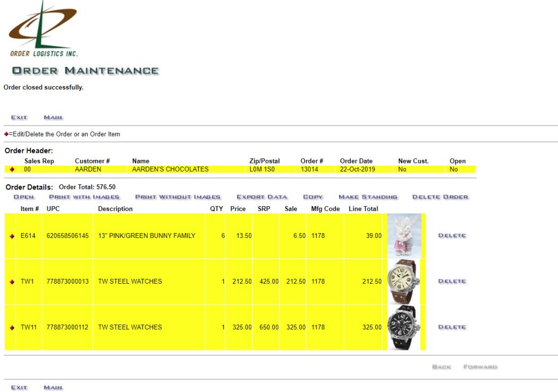This screenshot has height=392, width=558.
Task: Navigate Back to the previous order
Action: [441, 367]
